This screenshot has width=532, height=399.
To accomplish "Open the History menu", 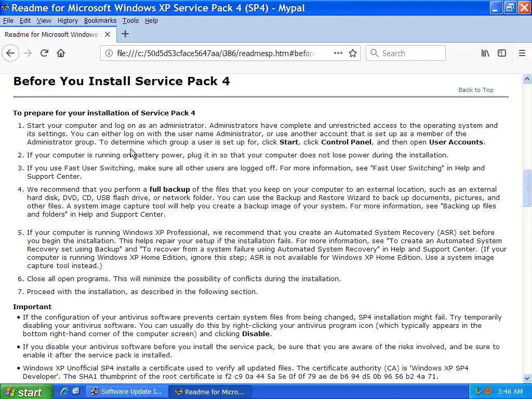I will click(68, 21).
